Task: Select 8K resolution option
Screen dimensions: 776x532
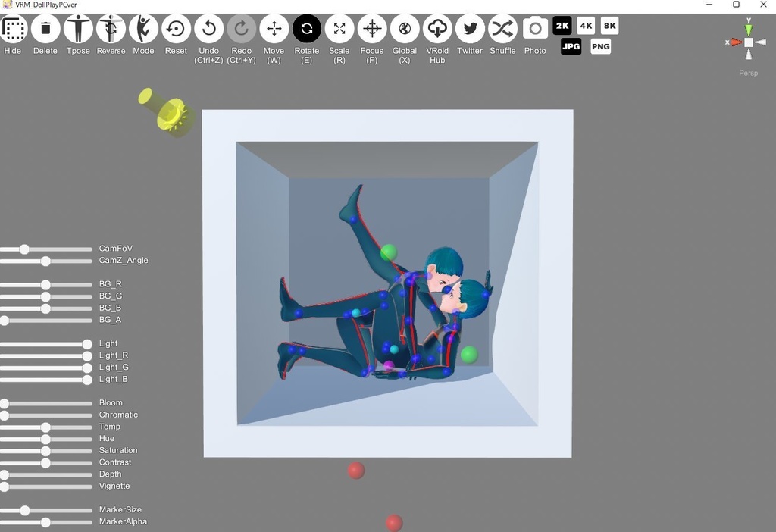Action: pyautogui.click(x=610, y=26)
